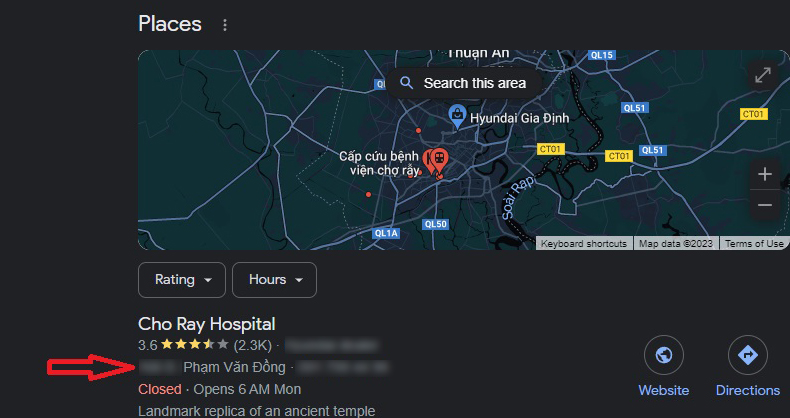The width and height of the screenshot is (790, 418).
Task: Click the red hospital map pin
Action: coord(437,160)
